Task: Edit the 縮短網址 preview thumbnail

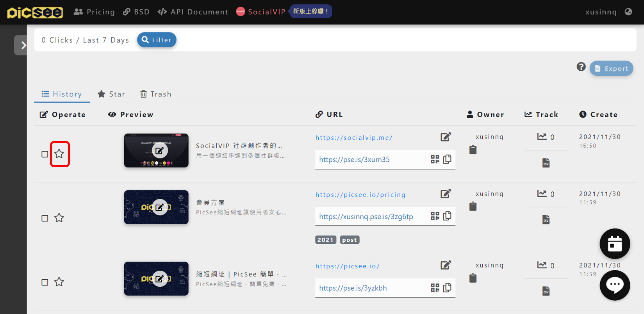Action: (x=160, y=279)
